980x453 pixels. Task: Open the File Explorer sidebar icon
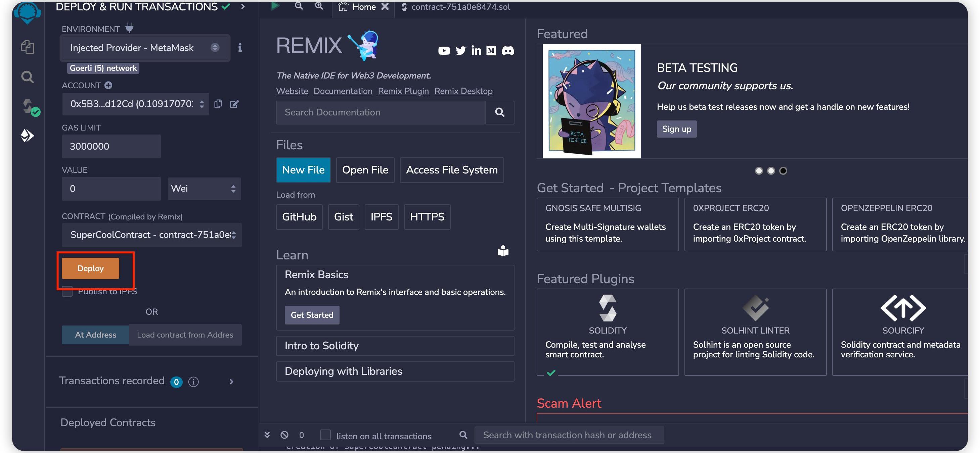pos(27,47)
